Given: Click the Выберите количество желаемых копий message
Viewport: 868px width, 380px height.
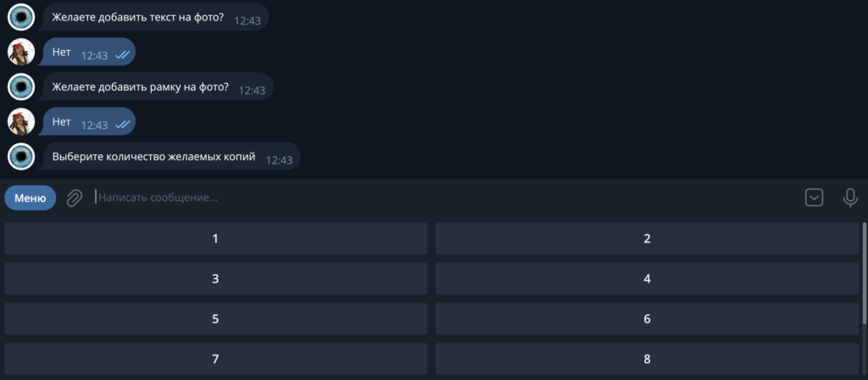Looking at the screenshot, I should click(x=171, y=157).
